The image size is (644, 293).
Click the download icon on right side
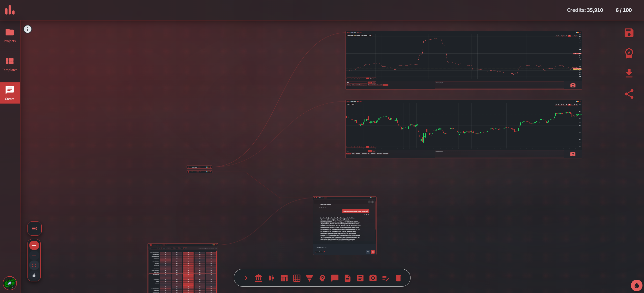pos(629,73)
